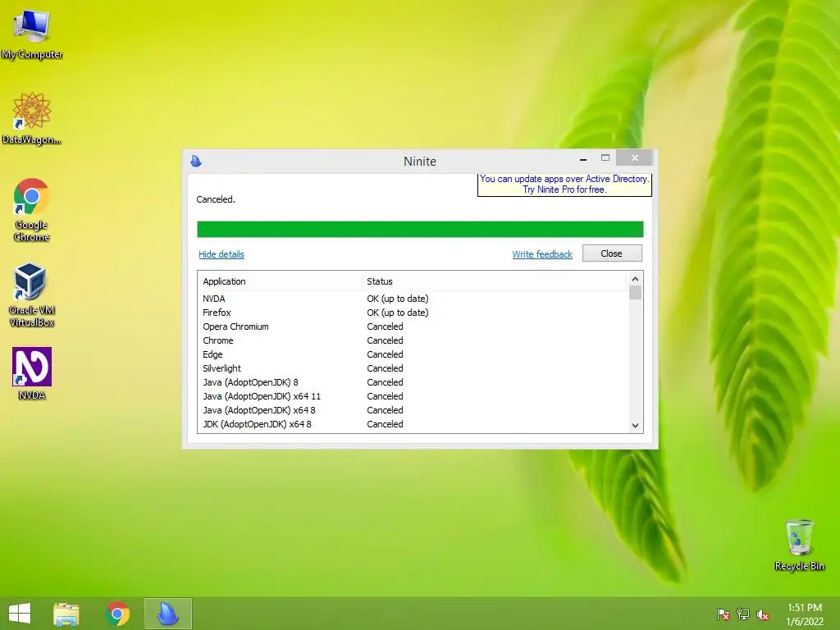Select Java (AdoptOpenJDK) 8 row
This screenshot has height=630, width=840.
point(413,382)
